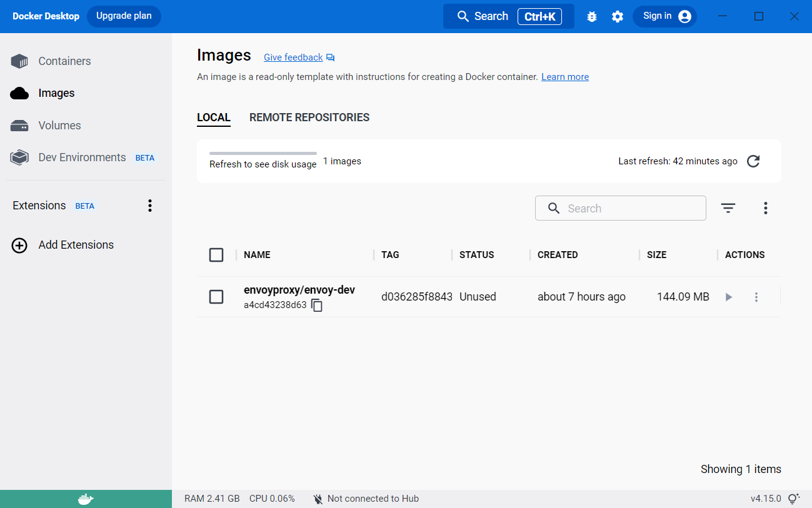This screenshot has width=812, height=508.
Task: Click the user avatar icon
Action: [x=684, y=16]
